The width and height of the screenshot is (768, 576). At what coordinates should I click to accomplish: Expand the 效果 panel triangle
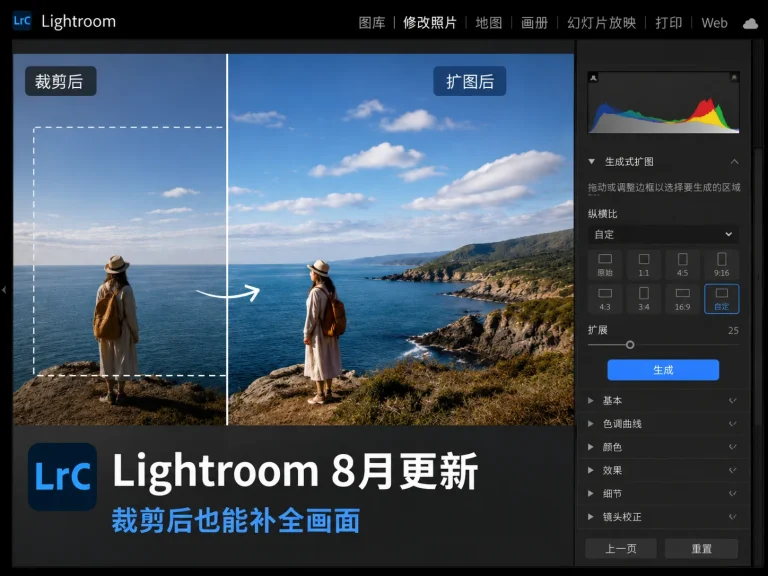click(591, 470)
